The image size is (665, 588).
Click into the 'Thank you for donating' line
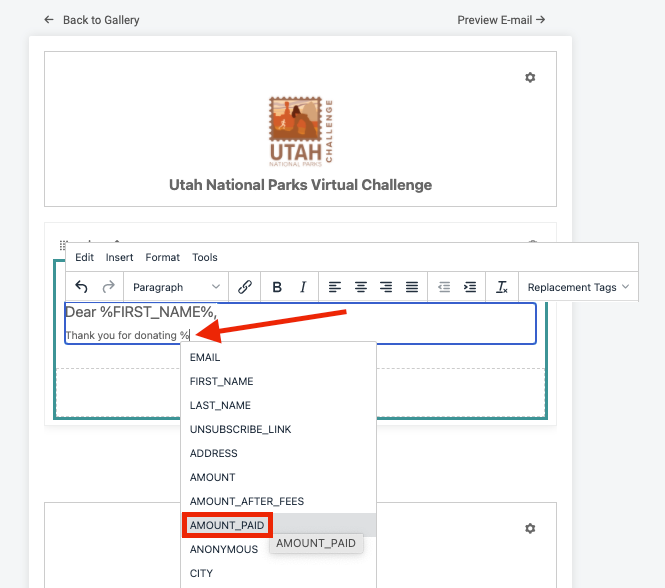127,335
